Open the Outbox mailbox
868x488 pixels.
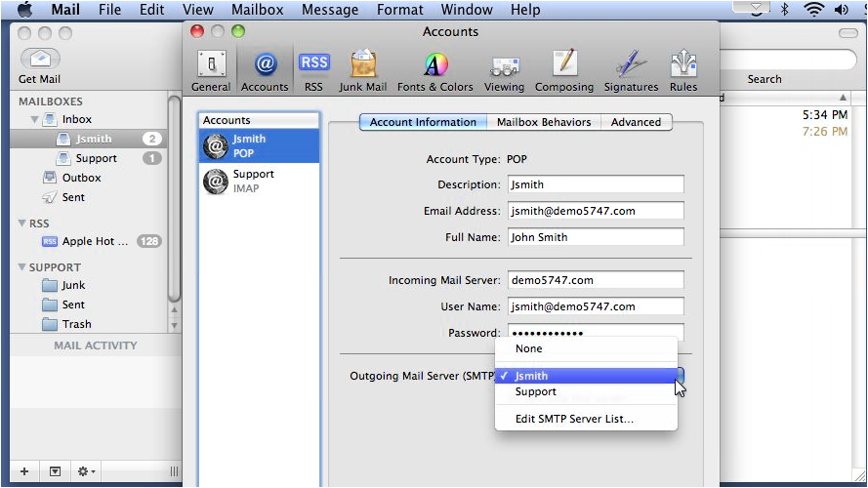coord(81,178)
